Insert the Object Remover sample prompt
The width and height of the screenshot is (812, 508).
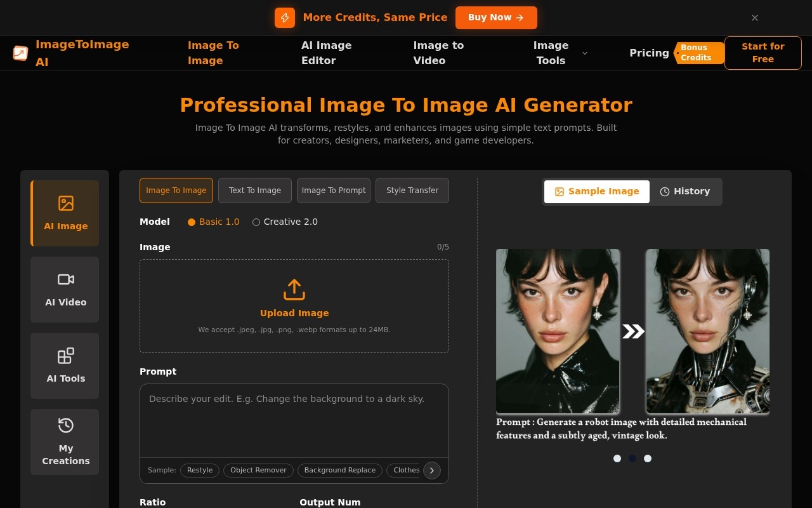tap(258, 471)
